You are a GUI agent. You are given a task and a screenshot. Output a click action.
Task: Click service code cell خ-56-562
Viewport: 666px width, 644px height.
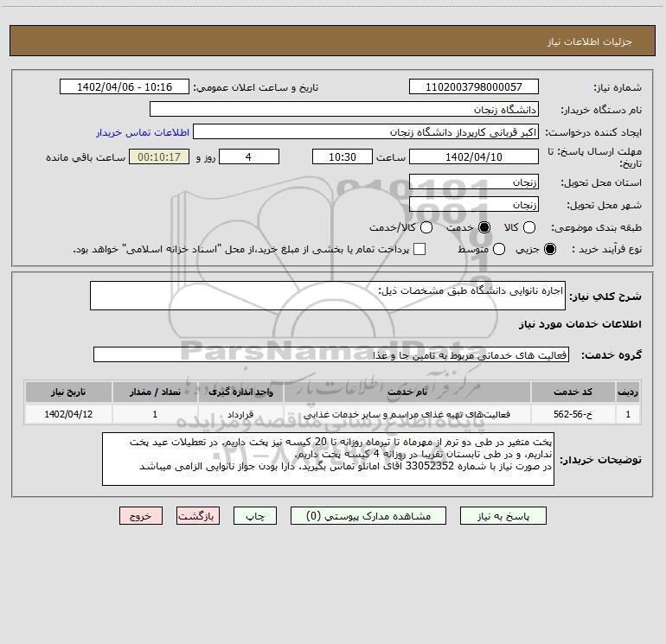coord(573,414)
